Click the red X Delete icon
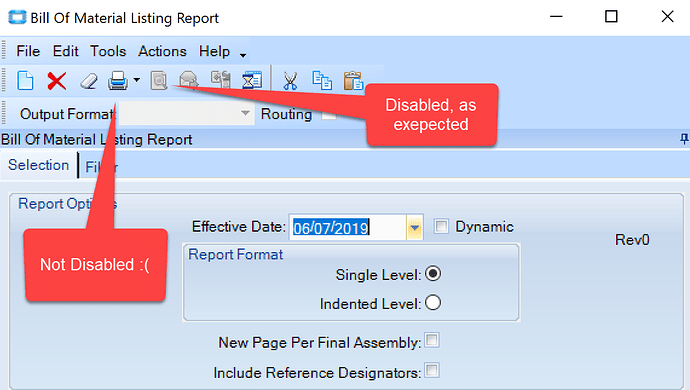This screenshot has width=690, height=390. [57, 81]
